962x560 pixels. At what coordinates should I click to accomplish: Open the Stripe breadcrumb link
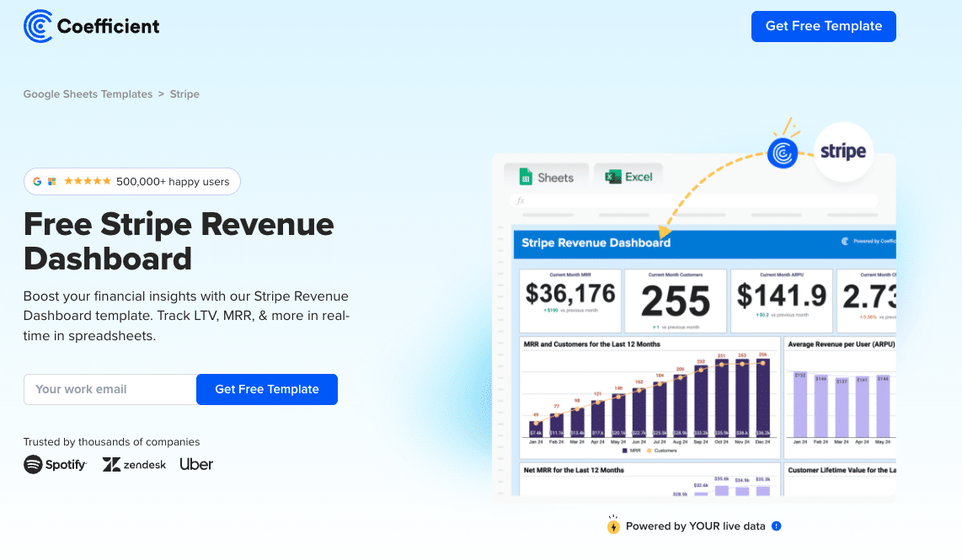pyautogui.click(x=184, y=93)
